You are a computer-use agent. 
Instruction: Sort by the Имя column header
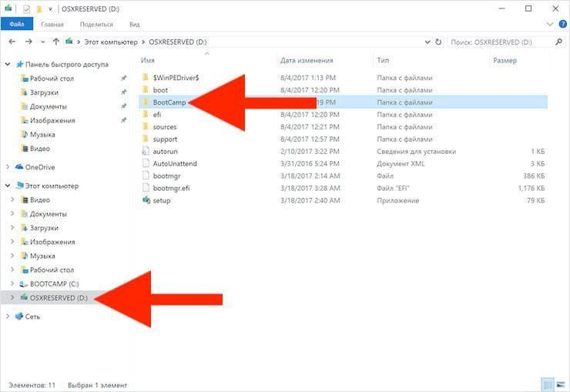[x=148, y=60]
